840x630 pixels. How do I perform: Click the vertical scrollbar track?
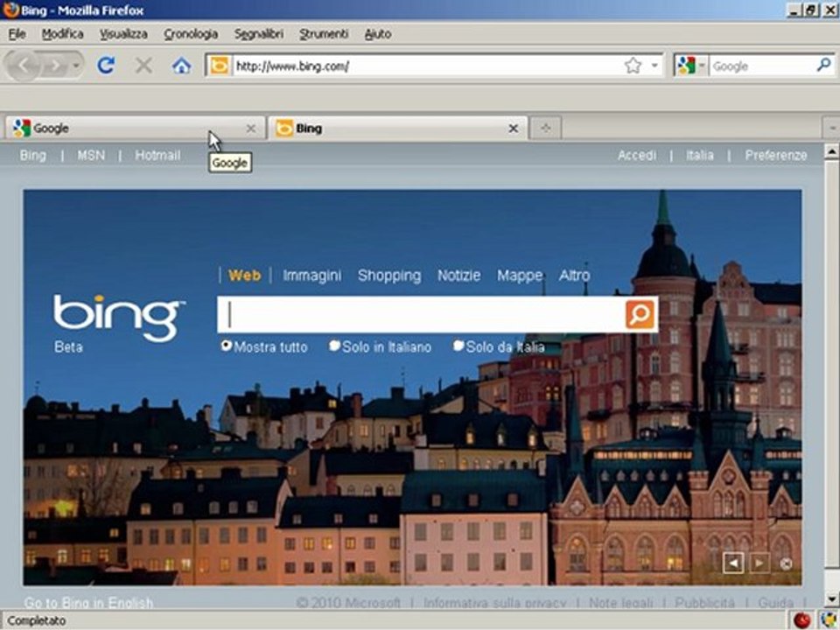pos(831,578)
